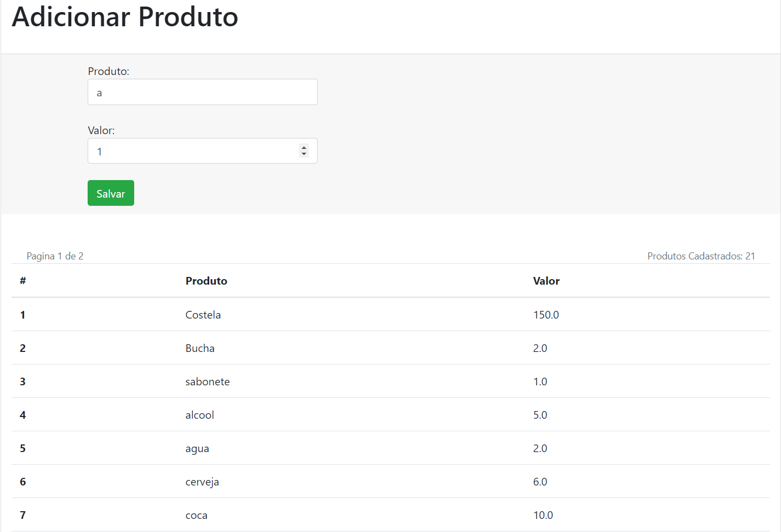Viewport: 781px width, 532px height.
Task: Select the Valor input field
Action: point(192,151)
